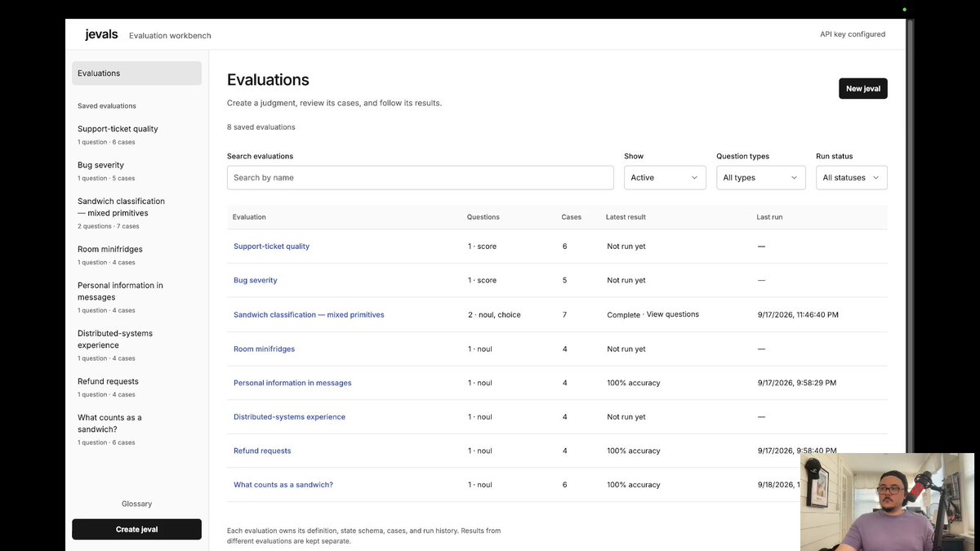Click API key configured status text
Screen dimensions: 980x551
[853, 34]
